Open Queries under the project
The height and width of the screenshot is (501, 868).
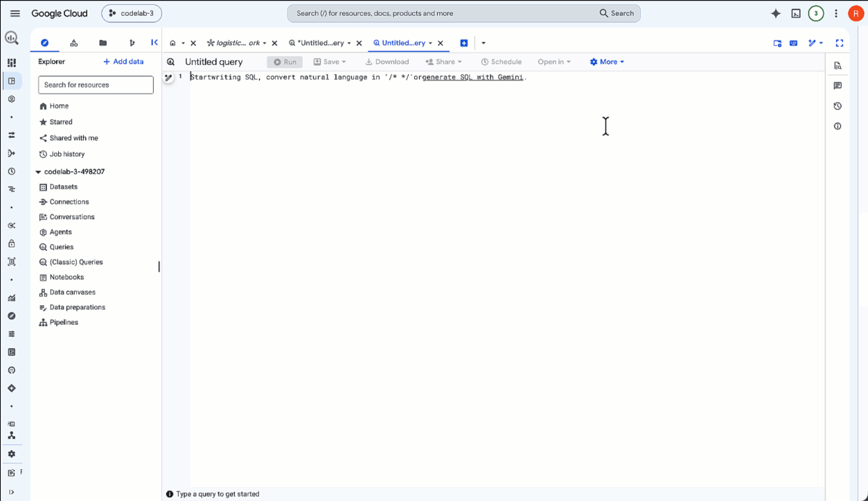[56, 247]
